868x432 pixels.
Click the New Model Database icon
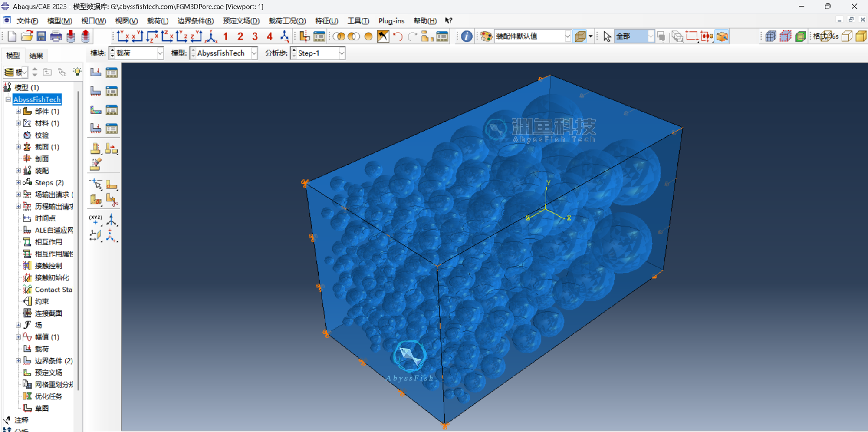(12, 36)
